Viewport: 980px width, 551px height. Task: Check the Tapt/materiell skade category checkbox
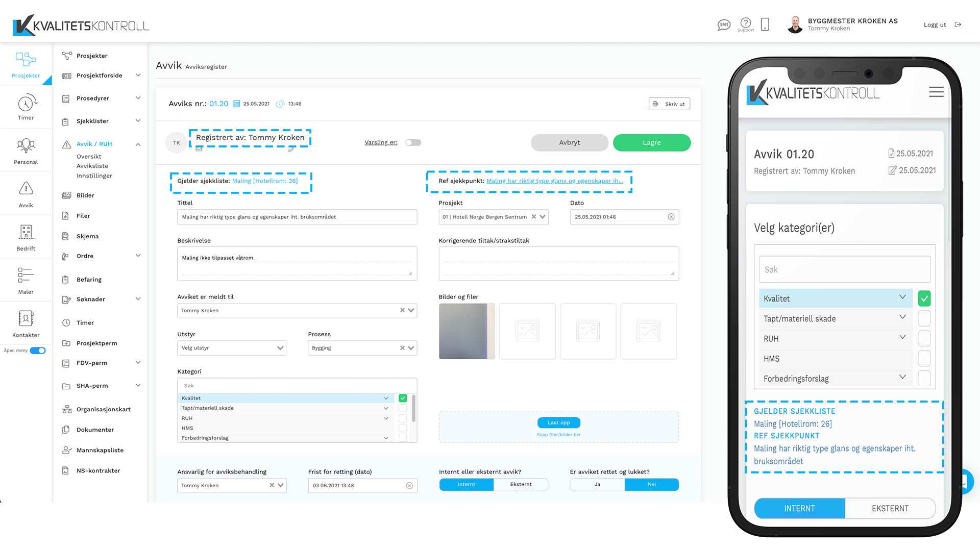[x=403, y=408]
